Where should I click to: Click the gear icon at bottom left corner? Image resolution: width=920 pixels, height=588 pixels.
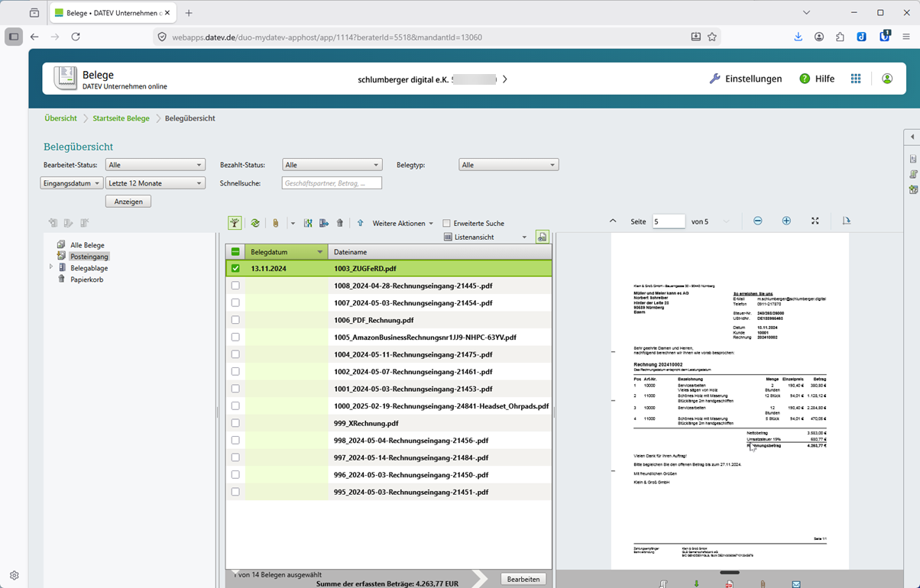14,576
